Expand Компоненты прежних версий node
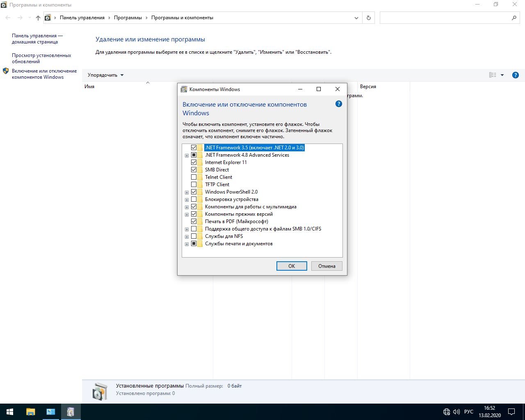Image resolution: width=525 pixels, height=420 pixels. pos(187,215)
